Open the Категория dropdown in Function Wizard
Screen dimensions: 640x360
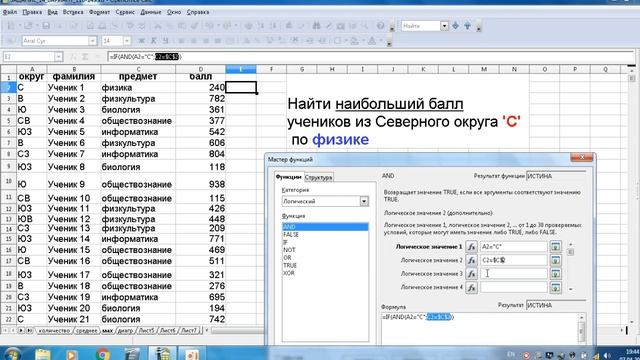coord(364,201)
